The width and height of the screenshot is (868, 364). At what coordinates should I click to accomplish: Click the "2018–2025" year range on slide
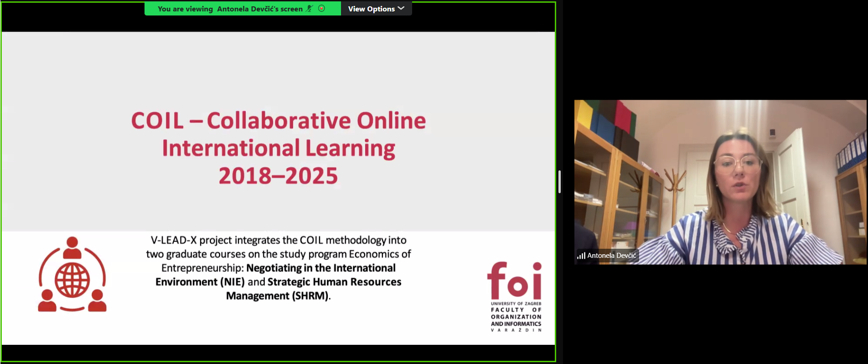(278, 176)
